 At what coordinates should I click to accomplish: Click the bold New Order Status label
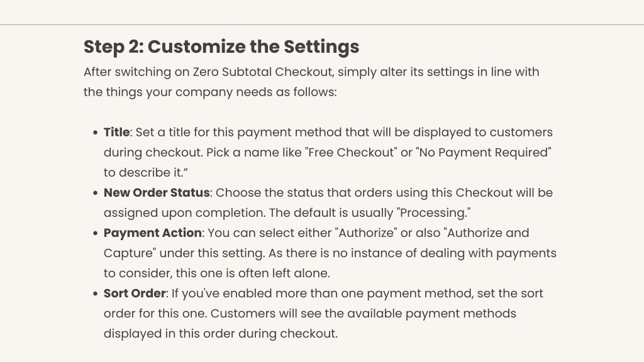pos(157,192)
